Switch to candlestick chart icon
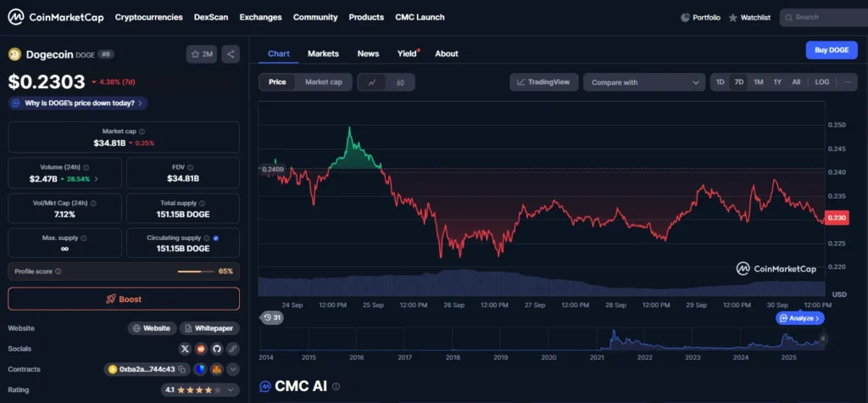The height and width of the screenshot is (403, 868). pyautogui.click(x=400, y=82)
